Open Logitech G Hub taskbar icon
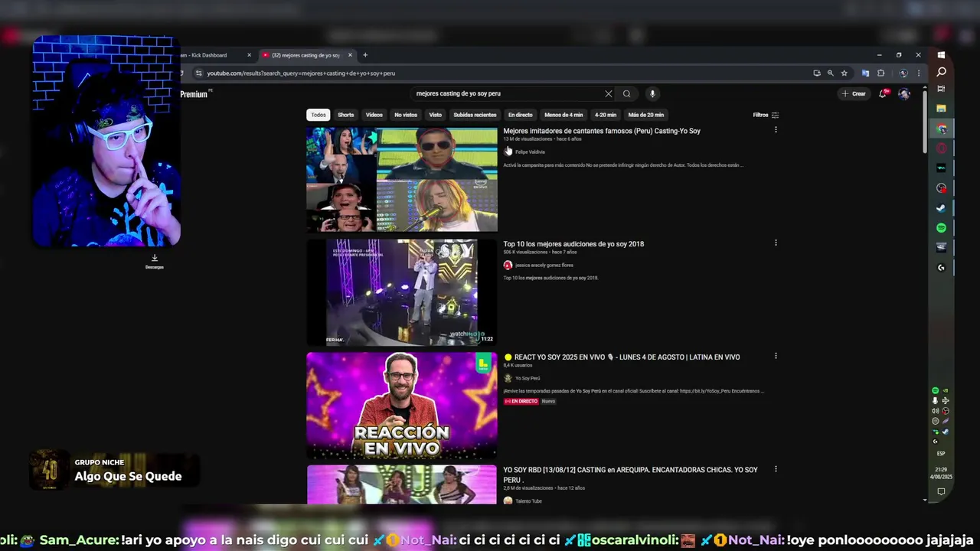This screenshot has width=980, height=551. (941, 268)
